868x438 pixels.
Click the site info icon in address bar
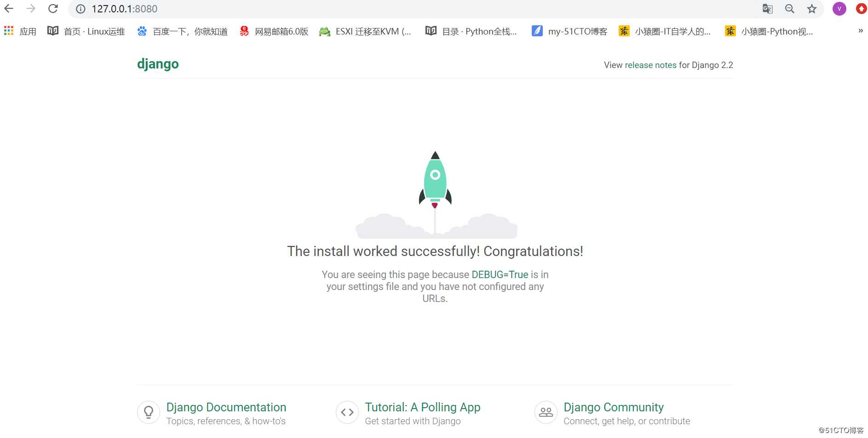80,9
